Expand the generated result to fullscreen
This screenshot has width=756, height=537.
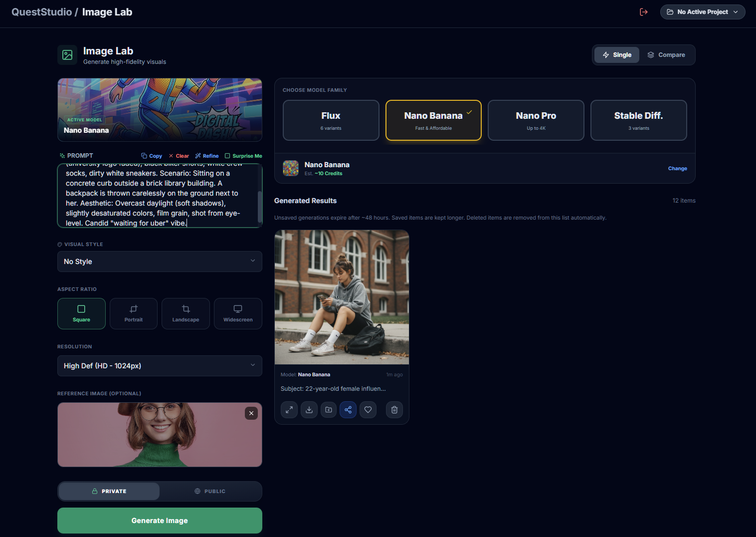289,410
